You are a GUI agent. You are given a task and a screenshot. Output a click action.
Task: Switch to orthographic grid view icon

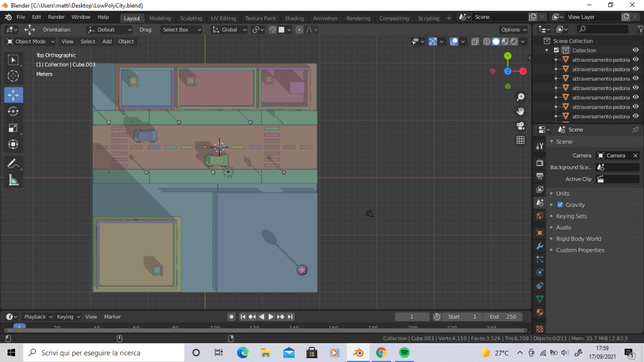click(521, 140)
